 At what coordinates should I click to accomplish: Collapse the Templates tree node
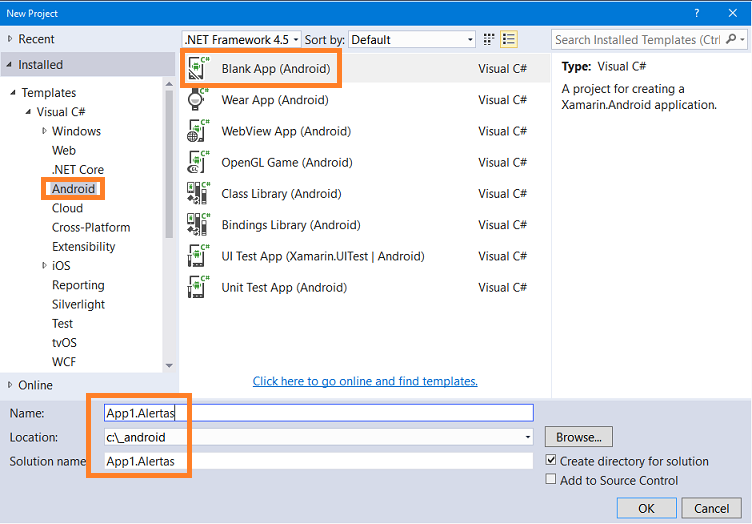click(13, 92)
